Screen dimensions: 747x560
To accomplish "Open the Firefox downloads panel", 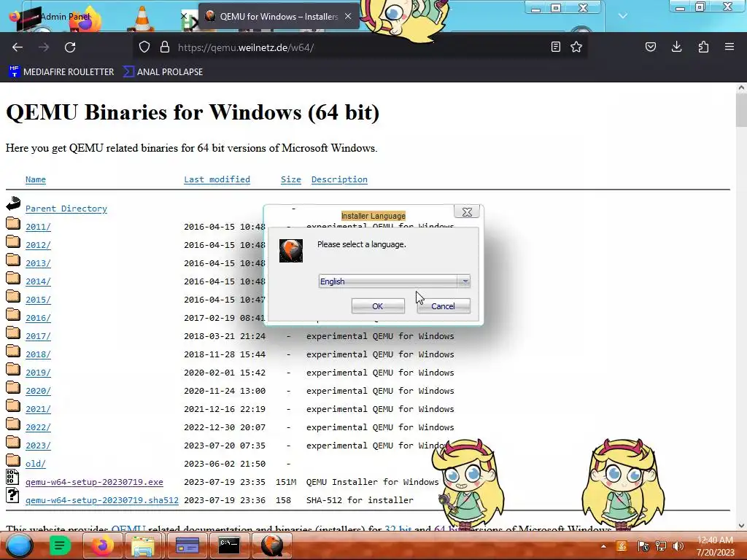I will click(x=676, y=47).
